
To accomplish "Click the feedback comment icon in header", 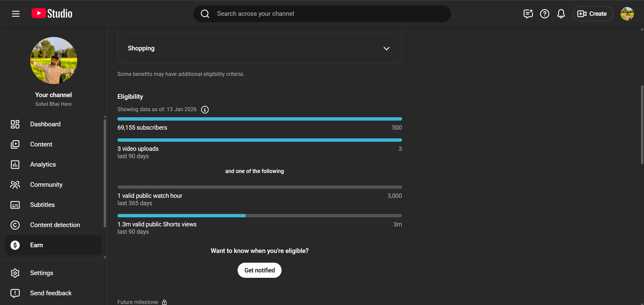I will tap(528, 14).
